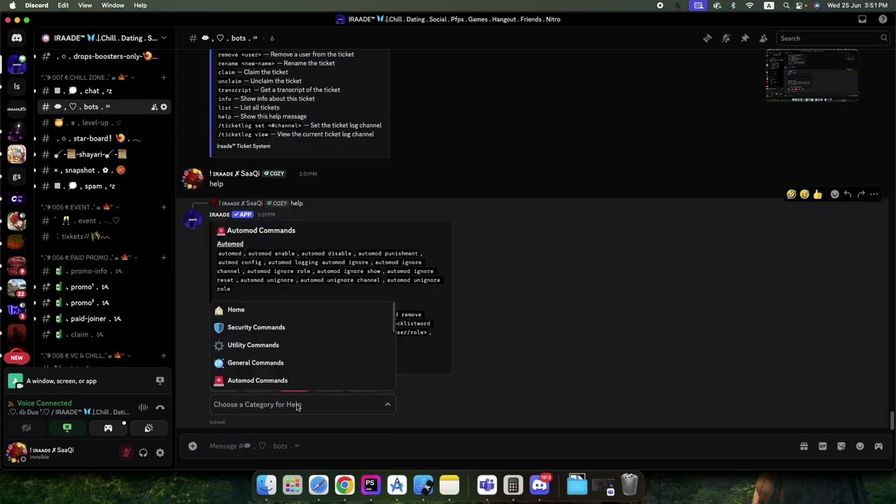Collapse the 006 PAID PROMO category
Image resolution: width=896 pixels, height=504 pixels.
click(x=89, y=258)
